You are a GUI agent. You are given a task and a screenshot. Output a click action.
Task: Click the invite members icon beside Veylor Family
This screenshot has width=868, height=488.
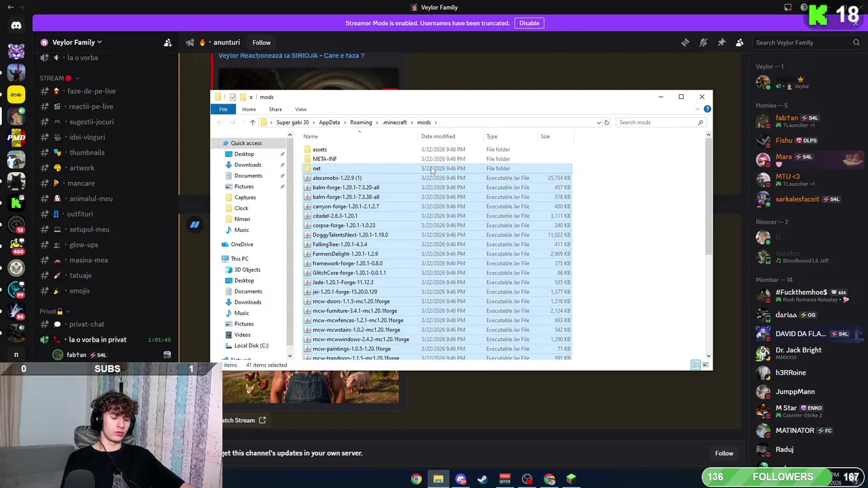click(x=167, y=43)
